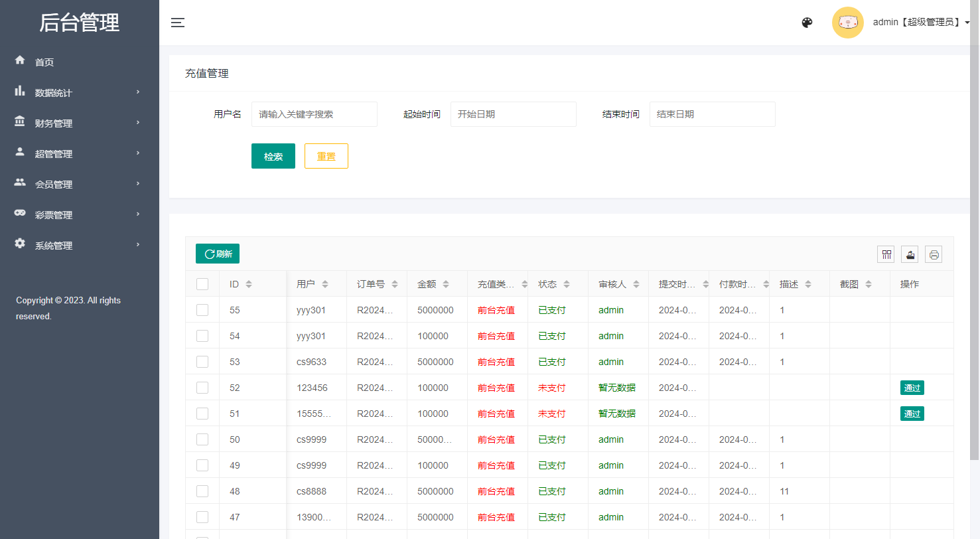Open the theme palette icon
Image resolution: width=980 pixels, height=539 pixels.
coord(807,23)
